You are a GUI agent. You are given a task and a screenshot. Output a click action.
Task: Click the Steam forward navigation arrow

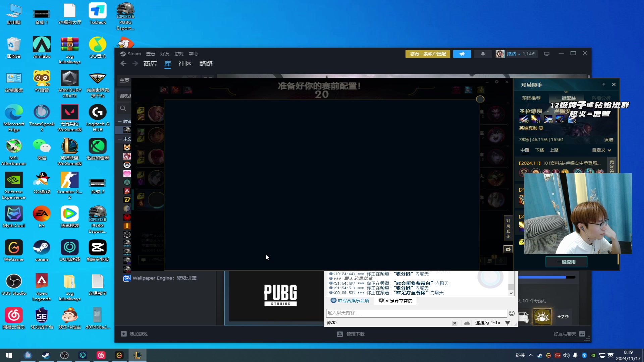[x=135, y=64]
